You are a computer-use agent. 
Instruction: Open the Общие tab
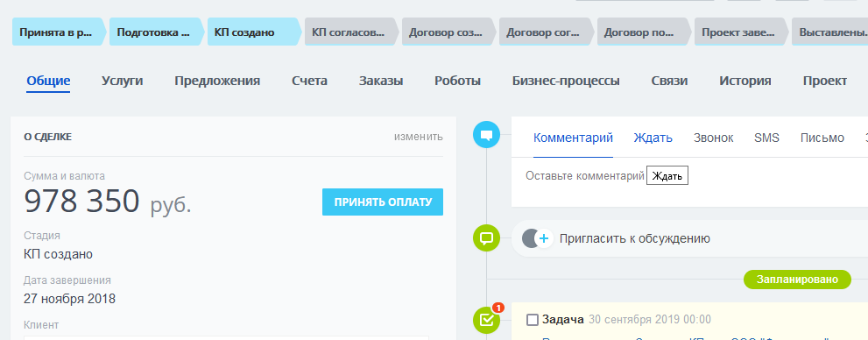coord(48,81)
